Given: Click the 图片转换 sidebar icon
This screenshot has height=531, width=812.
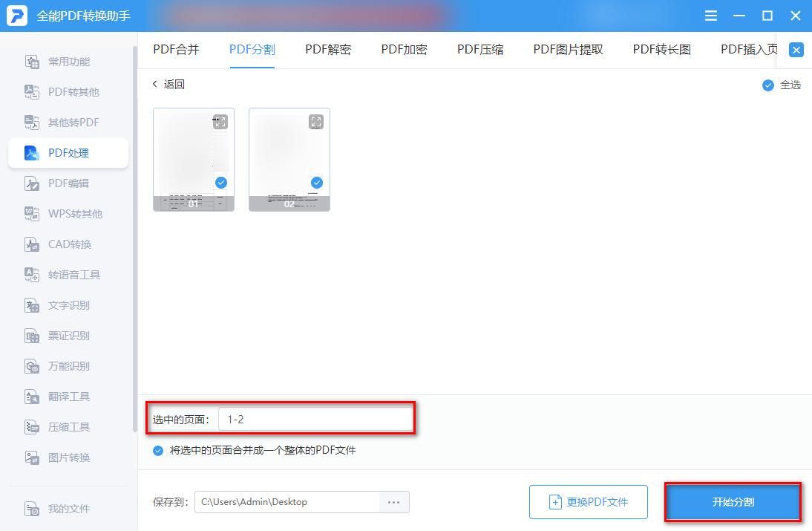Looking at the screenshot, I should (x=32, y=457).
